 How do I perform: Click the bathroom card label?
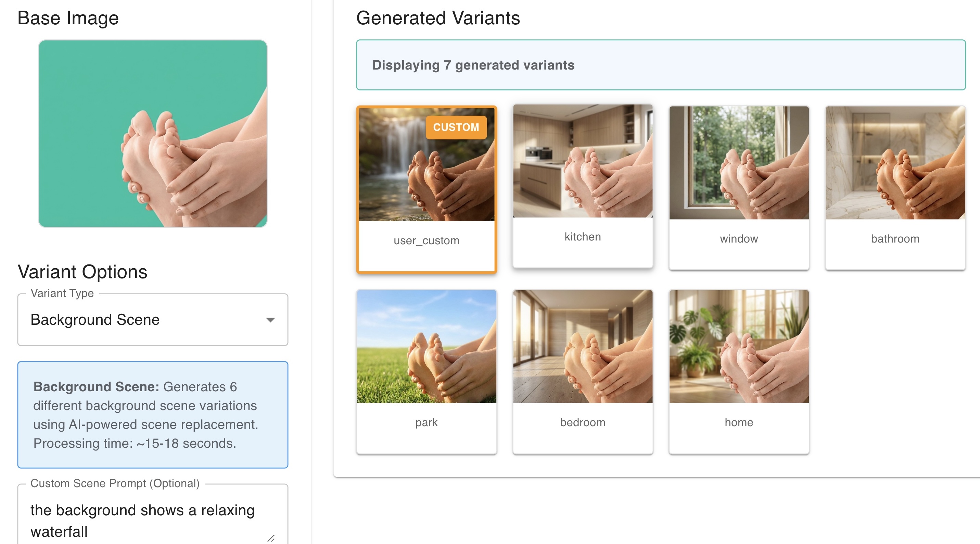(x=895, y=239)
